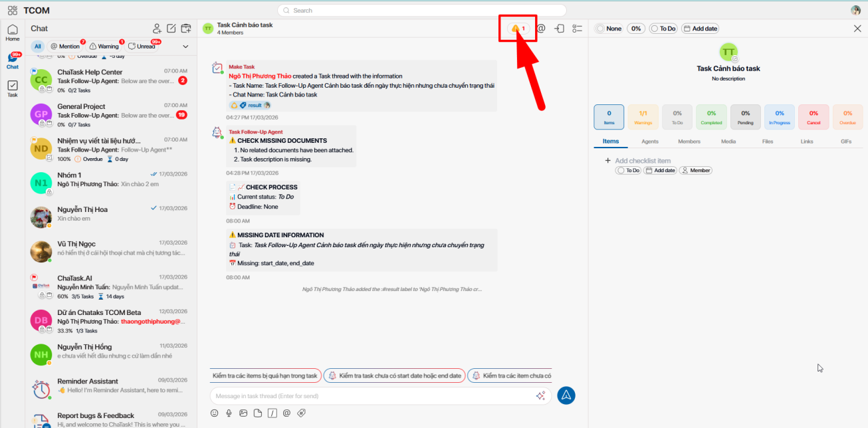Switch to the Items tab

tap(611, 142)
